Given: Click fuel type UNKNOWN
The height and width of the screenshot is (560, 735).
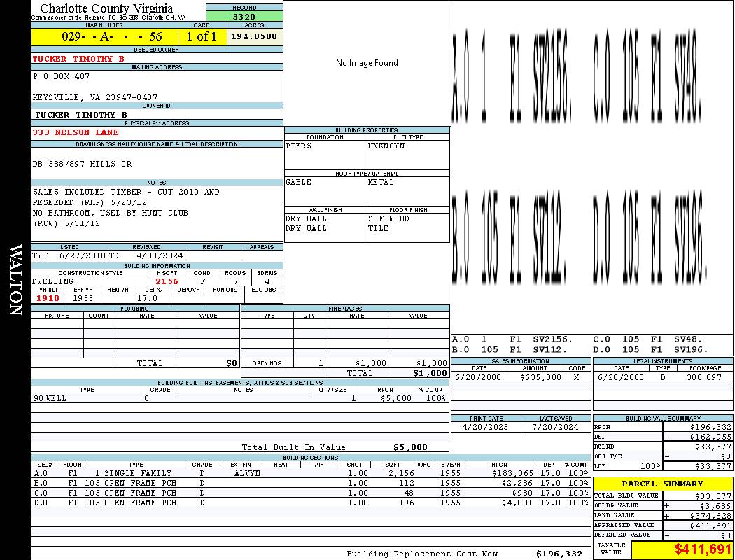Looking at the screenshot, I should 386,146.
